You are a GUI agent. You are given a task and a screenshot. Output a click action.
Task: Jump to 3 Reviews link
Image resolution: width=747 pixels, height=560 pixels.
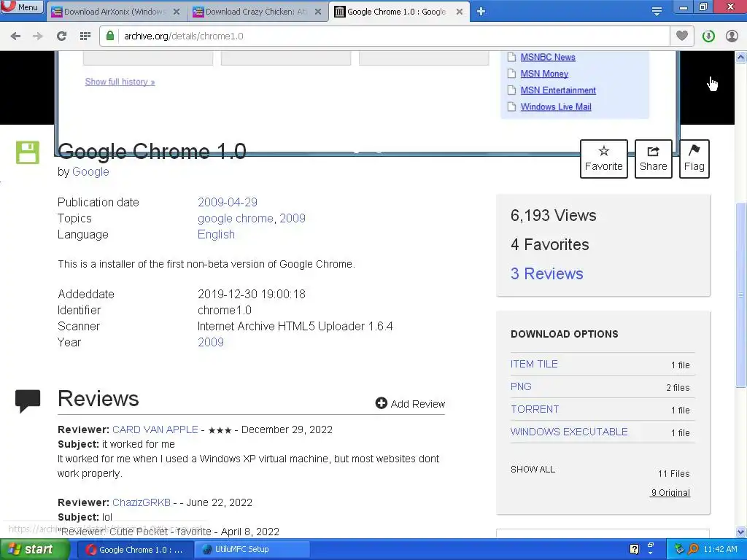pos(547,274)
